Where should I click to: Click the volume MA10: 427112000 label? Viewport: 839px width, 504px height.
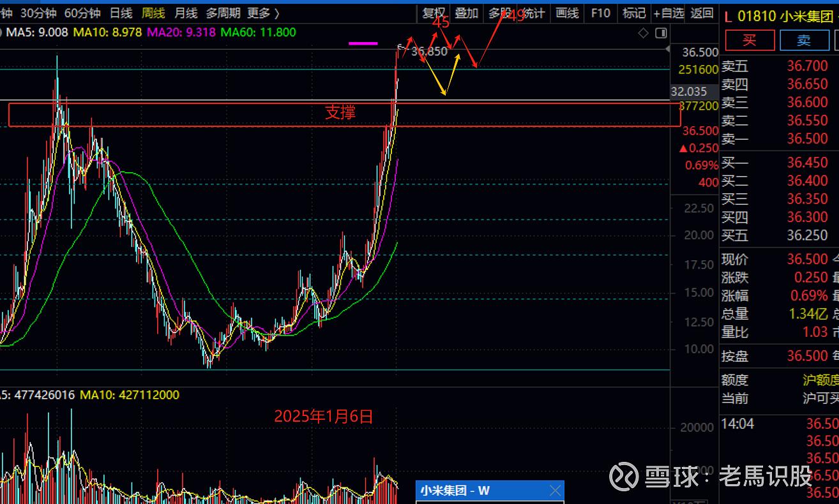(130, 395)
